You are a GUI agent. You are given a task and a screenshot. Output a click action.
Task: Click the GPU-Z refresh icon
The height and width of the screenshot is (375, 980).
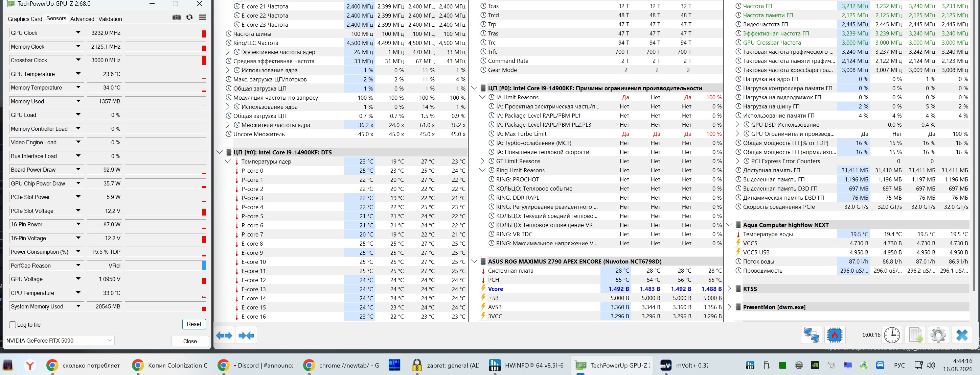(x=189, y=17)
